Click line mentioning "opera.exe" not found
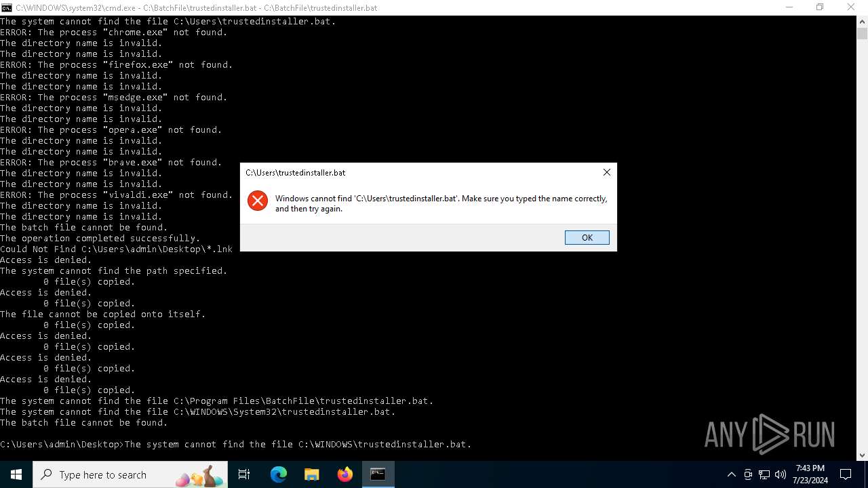The width and height of the screenshot is (868, 488). tap(111, 129)
